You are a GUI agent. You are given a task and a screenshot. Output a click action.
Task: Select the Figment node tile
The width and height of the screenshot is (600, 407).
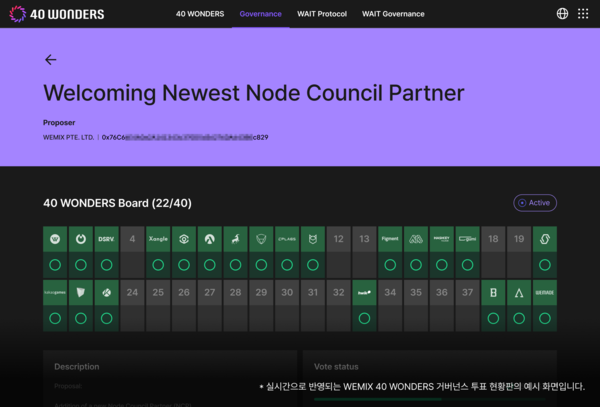coord(390,239)
